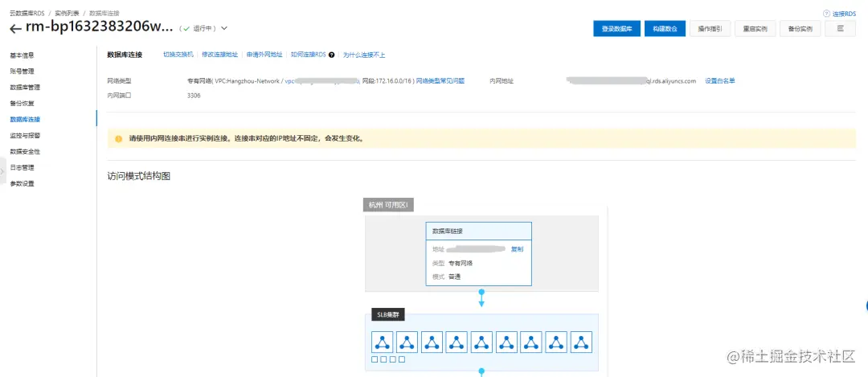
Task: Open 监控与报警 in the sidebar
Action: (x=25, y=135)
